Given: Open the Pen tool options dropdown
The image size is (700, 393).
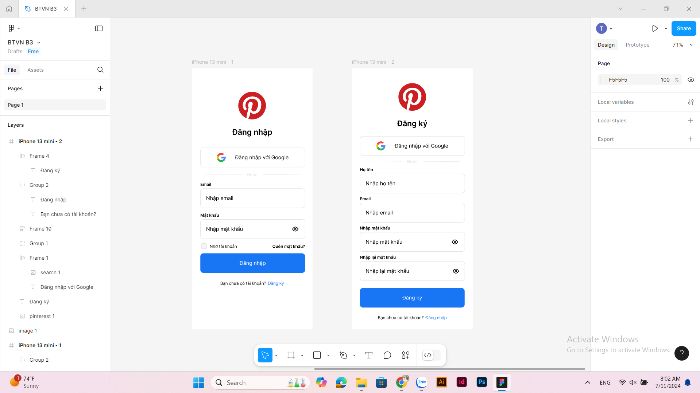Looking at the screenshot, I should pos(354,355).
